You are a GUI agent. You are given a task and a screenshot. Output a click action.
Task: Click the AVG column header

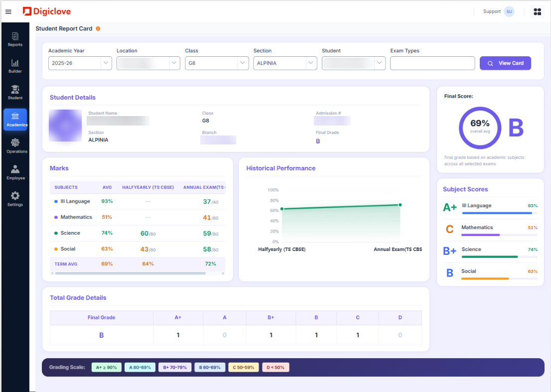[107, 188]
